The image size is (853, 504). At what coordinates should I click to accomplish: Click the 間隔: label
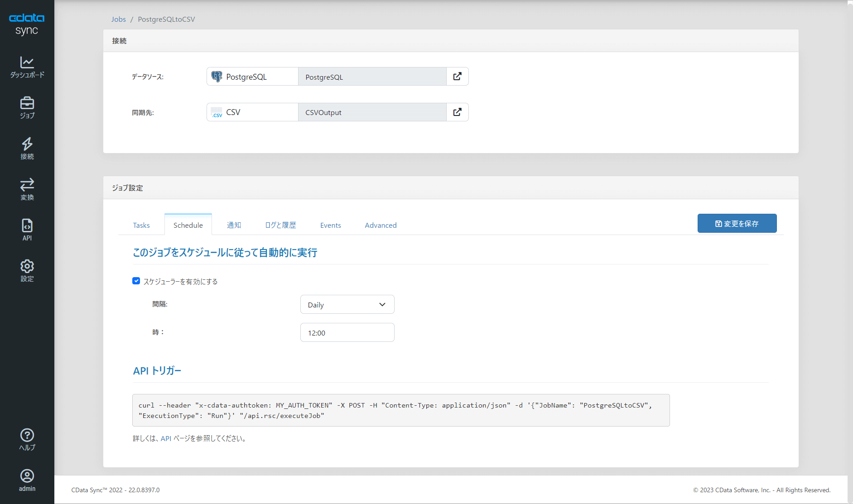(x=160, y=304)
